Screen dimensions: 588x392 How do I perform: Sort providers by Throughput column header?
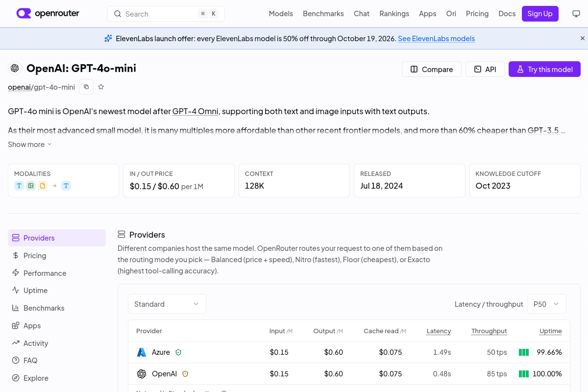[x=489, y=331]
